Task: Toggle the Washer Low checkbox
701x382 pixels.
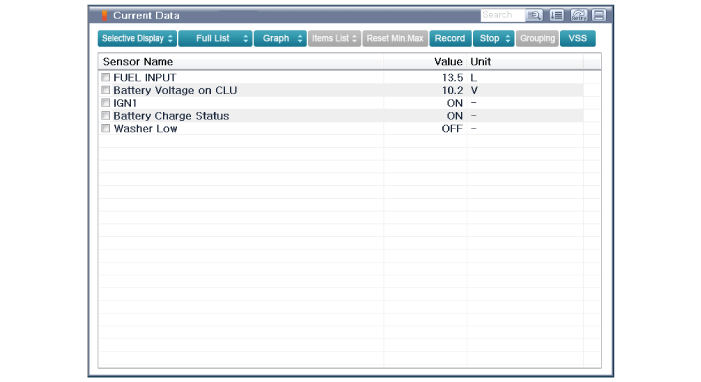Action: point(106,128)
